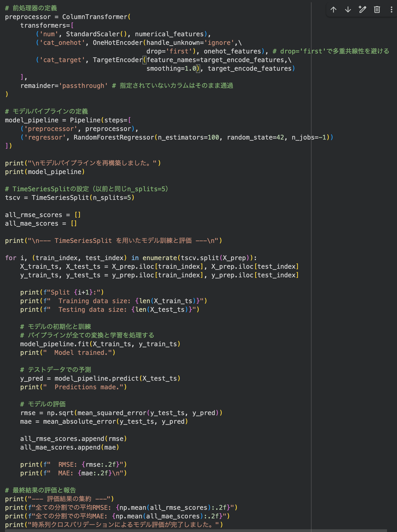Open the three-dot more cell actions menu
Image resolution: width=397 pixels, height=532 pixels.
point(391,10)
